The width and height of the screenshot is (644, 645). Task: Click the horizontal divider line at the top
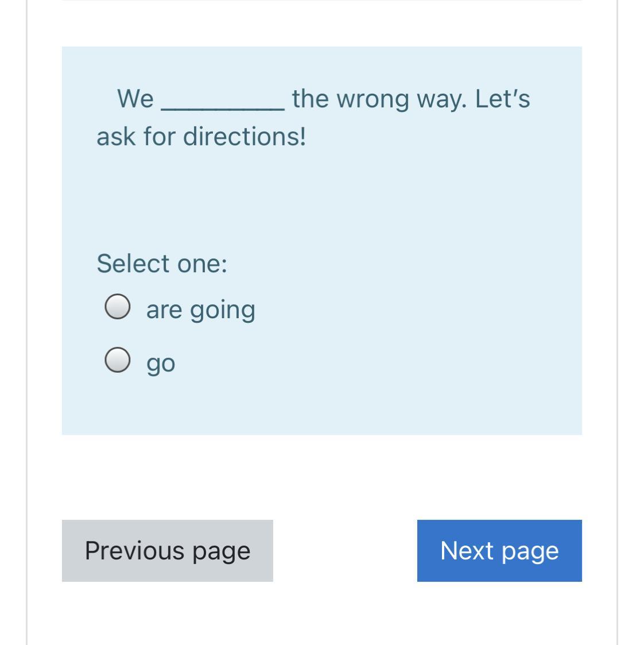pos(322,1)
